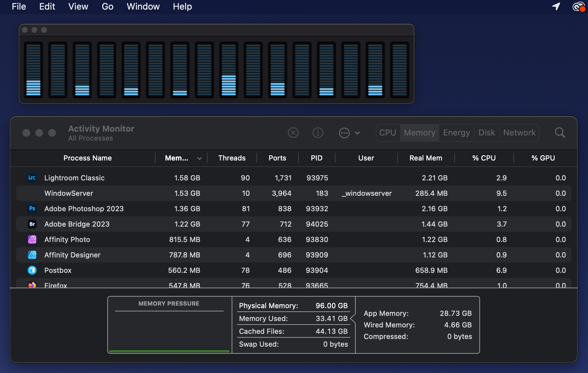The width and height of the screenshot is (588, 373).
Task: Click the Lightroom Classic app icon
Action: [32, 178]
